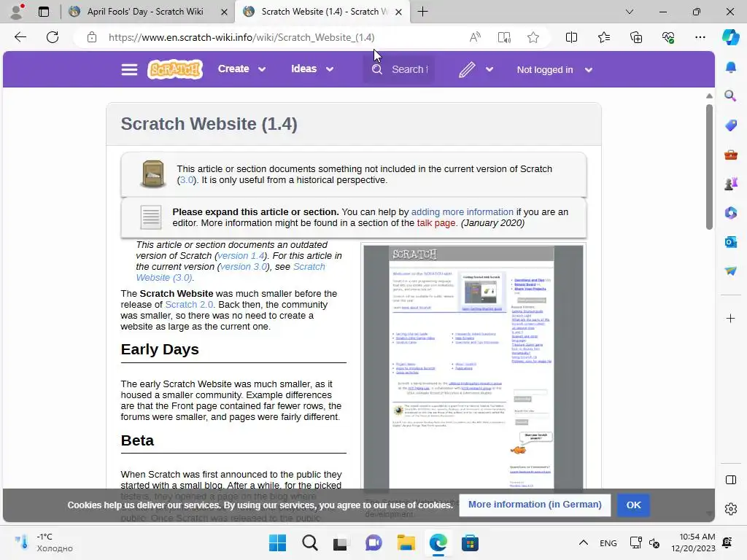Screen dimensions: 747x560
Task: Open the hamburger menu in the Scratch Wiki header
Action: (129, 69)
